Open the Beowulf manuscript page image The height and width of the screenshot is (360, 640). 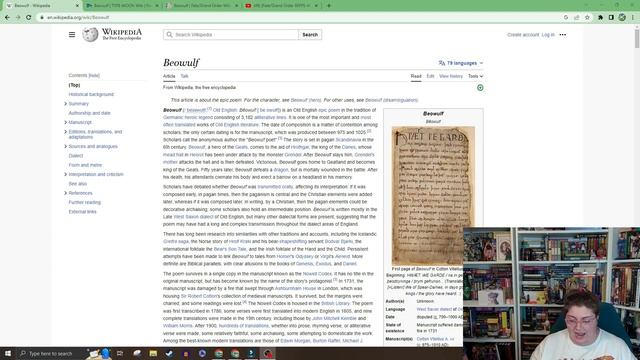433,196
